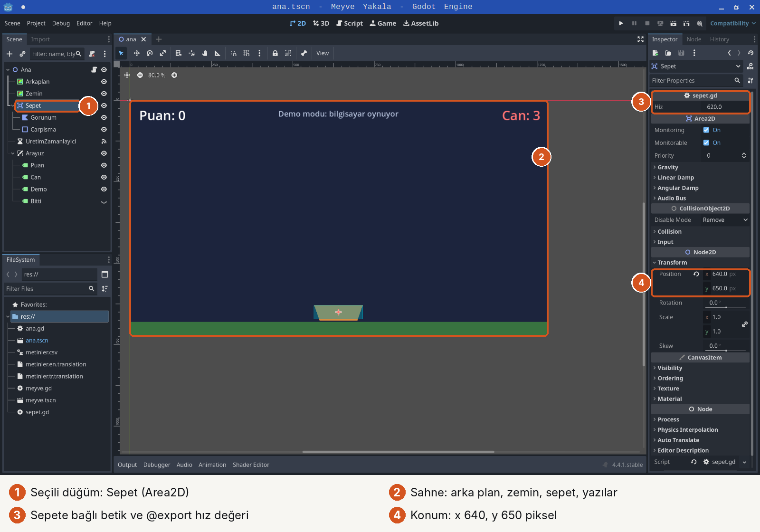This screenshot has height=532, width=760.
Task: Open the View menu button
Action: 323,53
